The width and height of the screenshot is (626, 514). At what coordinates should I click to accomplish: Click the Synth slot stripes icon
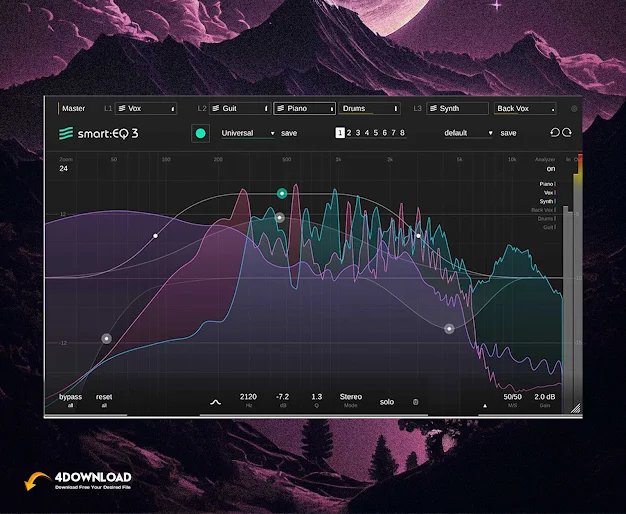[x=433, y=108]
